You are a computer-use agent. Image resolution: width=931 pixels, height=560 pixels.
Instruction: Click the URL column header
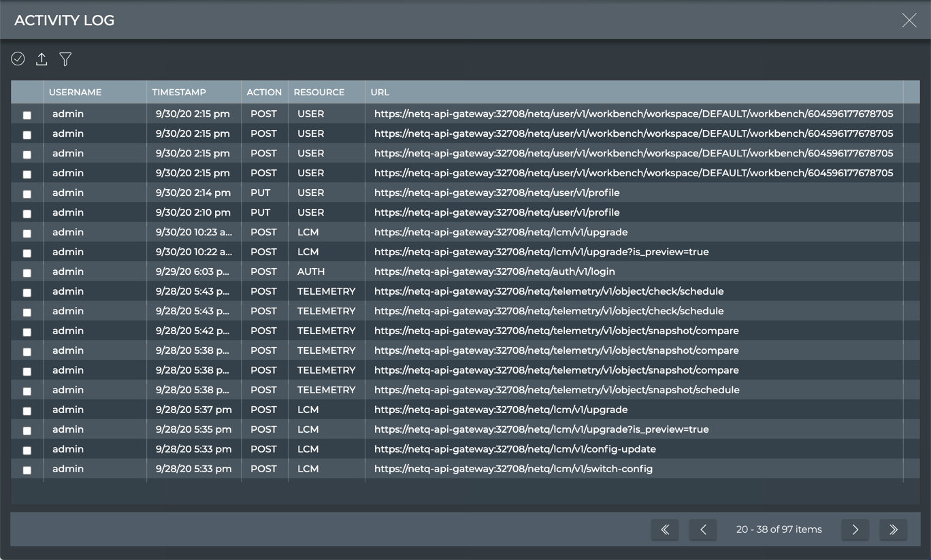380,93
